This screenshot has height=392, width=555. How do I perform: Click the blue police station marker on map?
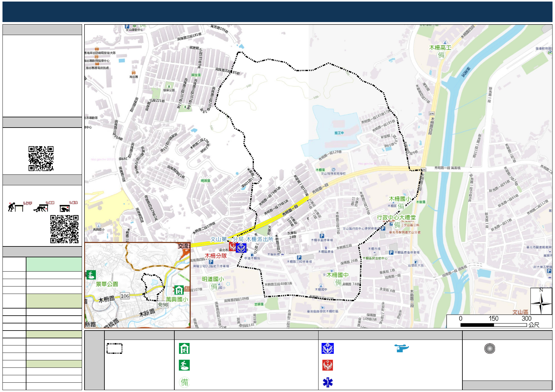click(241, 248)
